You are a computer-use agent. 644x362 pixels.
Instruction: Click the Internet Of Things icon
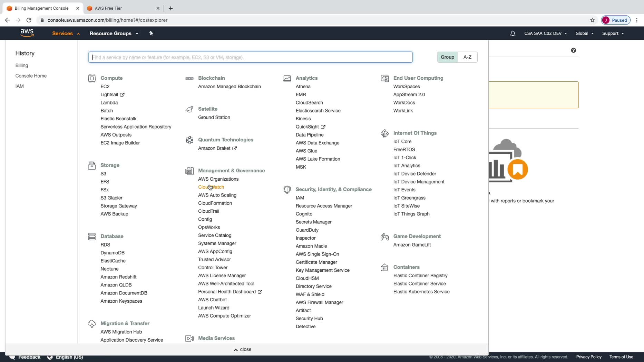click(x=385, y=133)
